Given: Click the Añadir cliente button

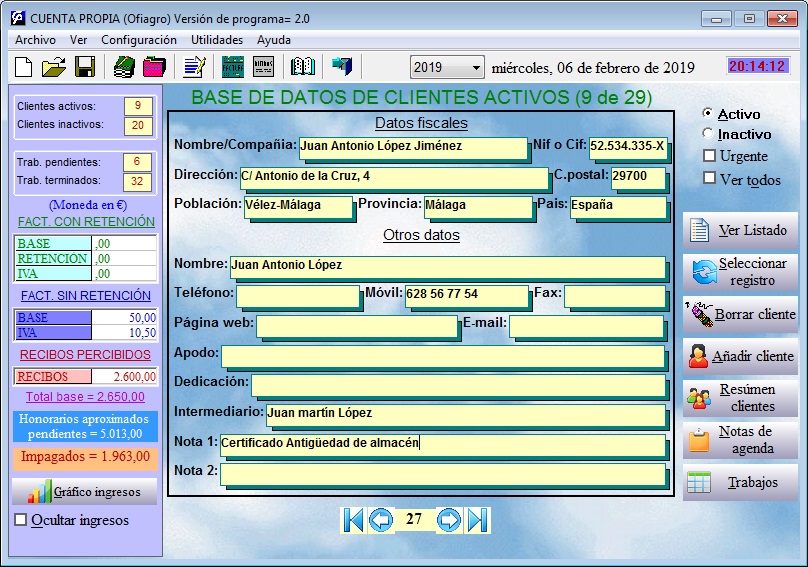Looking at the screenshot, I should tap(740, 356).
